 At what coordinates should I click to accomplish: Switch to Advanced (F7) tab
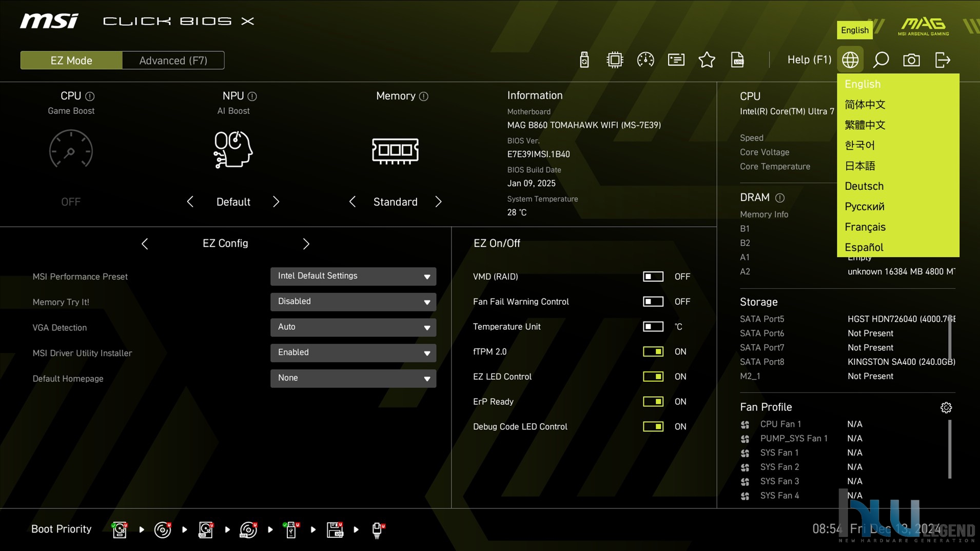(x=173, y=60)
